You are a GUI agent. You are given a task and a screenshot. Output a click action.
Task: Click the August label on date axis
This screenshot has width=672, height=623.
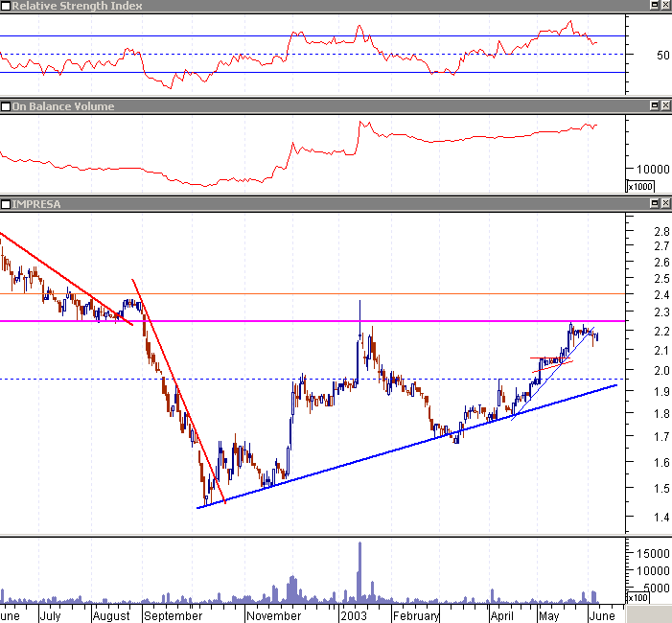[x=111, y=616]
